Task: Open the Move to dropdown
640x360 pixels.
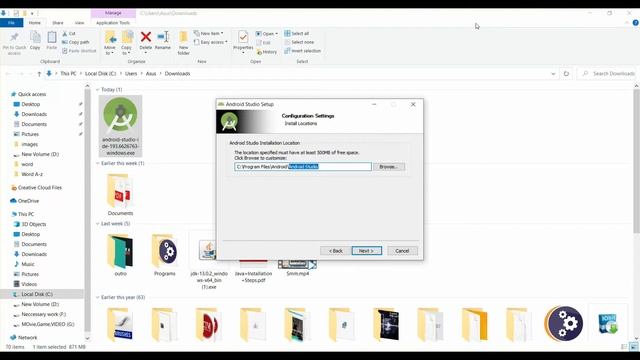Action: coord(110,43)
